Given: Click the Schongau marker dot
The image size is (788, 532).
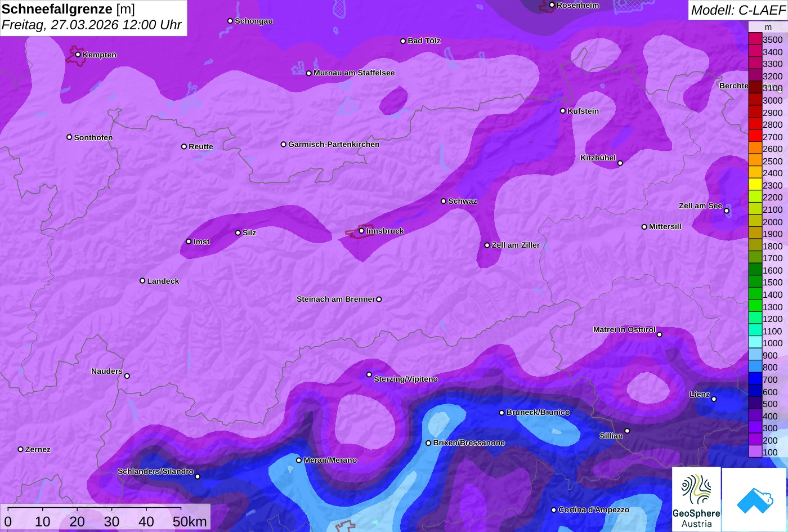Looking at the screenshot, I should click(230, 21).
